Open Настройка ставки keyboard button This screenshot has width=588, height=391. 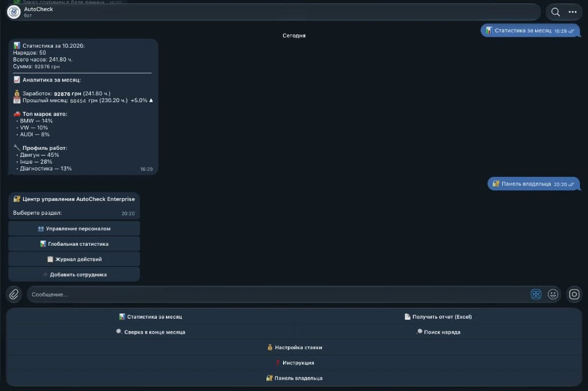click(294, 347)
